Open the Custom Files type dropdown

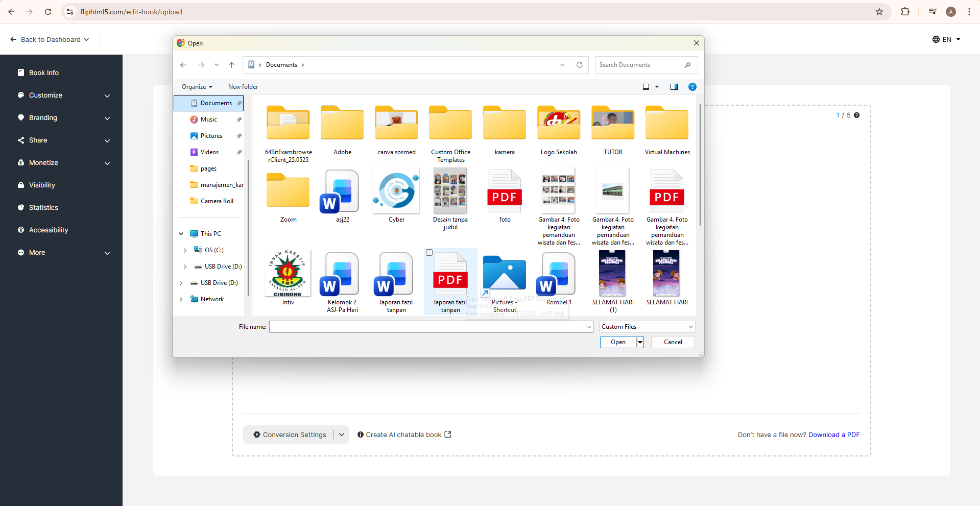pyautogui.click(x=647, y=327)
